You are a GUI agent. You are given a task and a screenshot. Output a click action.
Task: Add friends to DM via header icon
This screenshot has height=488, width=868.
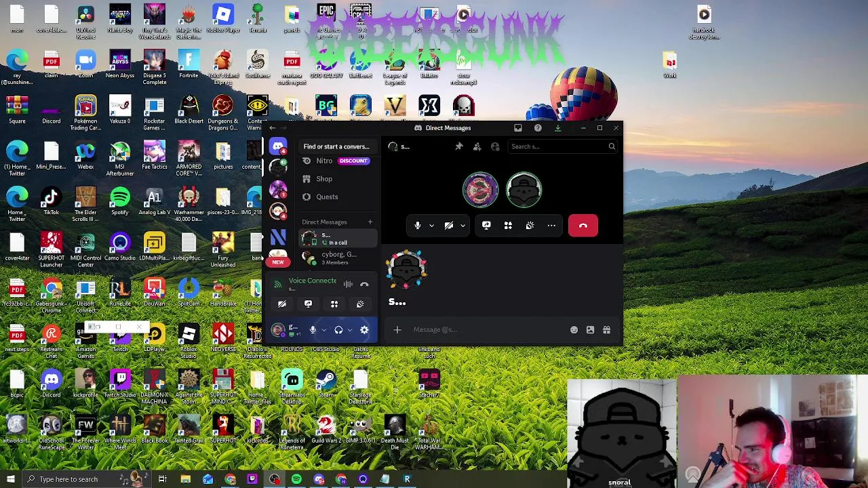click(x=477, y=146)
